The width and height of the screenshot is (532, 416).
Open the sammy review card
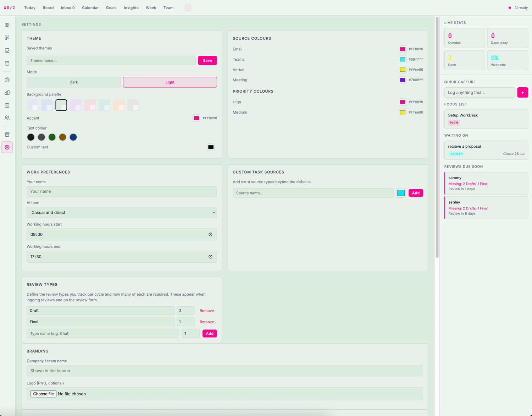point(486,183)
